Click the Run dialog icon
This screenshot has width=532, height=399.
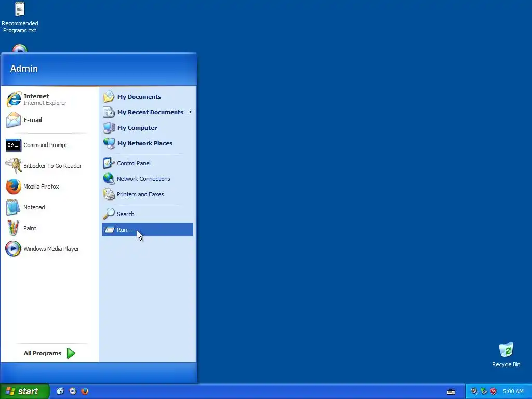[x=109, y=230]
